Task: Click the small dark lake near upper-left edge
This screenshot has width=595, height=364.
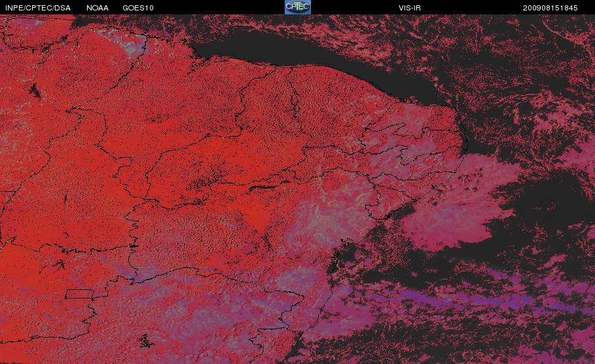Action: click(35, 90)
